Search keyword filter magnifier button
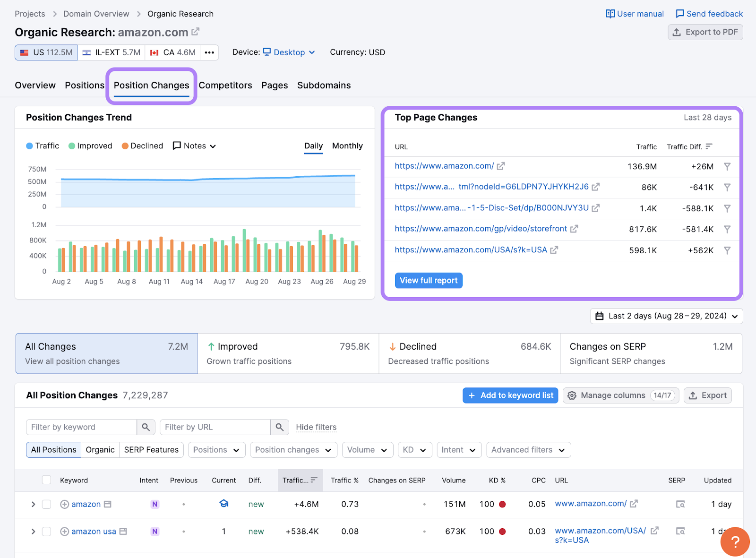 146,427
